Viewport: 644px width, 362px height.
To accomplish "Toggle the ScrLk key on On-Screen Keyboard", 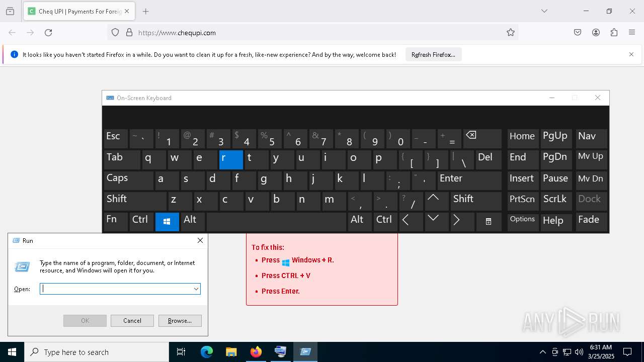I will [x=556, y=201].
